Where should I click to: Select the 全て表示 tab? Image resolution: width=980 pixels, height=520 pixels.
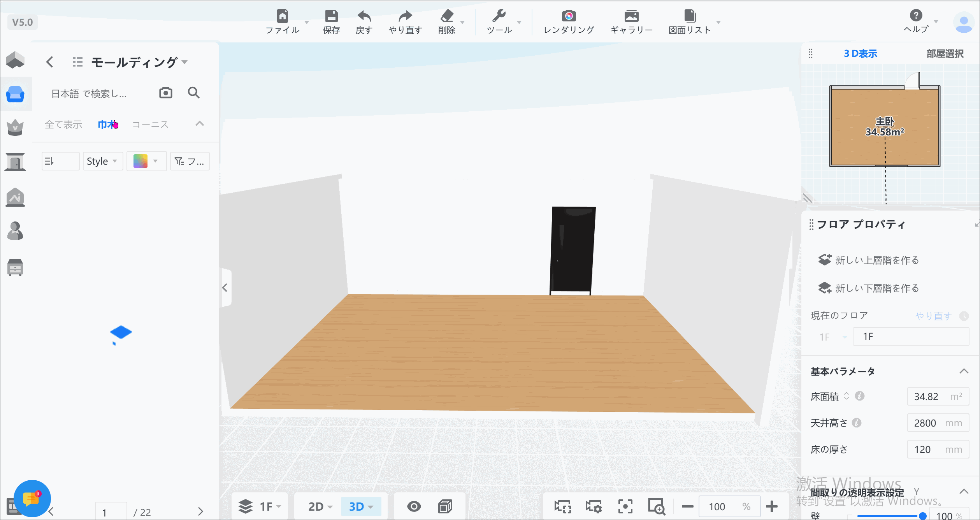pyautogui.click(x=63, y=125)
